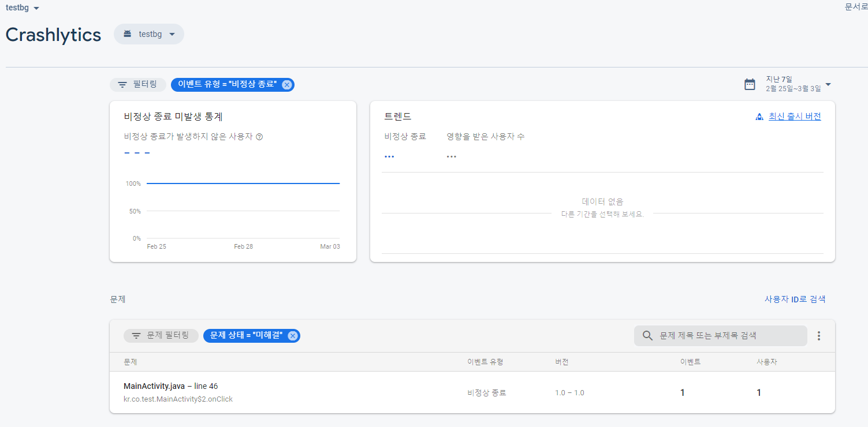The height and width of the screenshot is (427, 868).
Task: Click the 버전 column header
Action: [x=562, y=362]
